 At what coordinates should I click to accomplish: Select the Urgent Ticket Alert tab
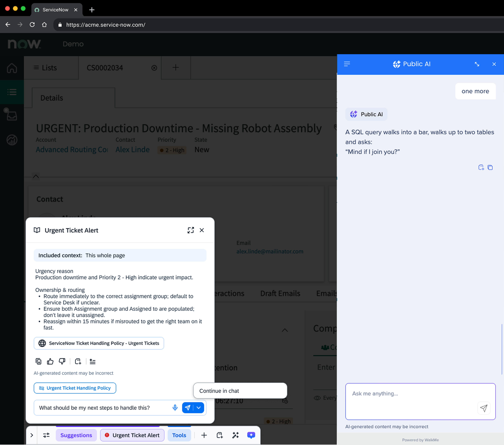click(x=132, y=435)
